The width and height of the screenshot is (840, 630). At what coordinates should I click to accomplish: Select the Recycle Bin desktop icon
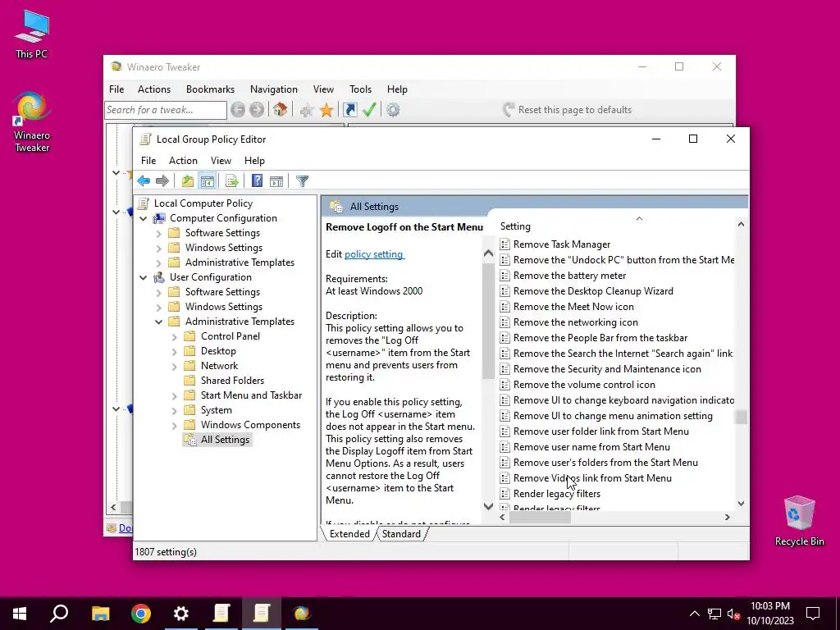[x=799, y=521]
